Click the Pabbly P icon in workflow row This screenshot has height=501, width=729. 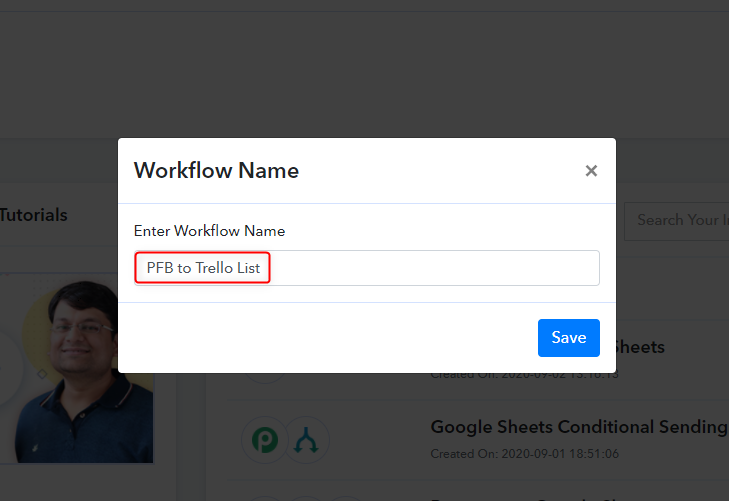[x=265, y=440]
